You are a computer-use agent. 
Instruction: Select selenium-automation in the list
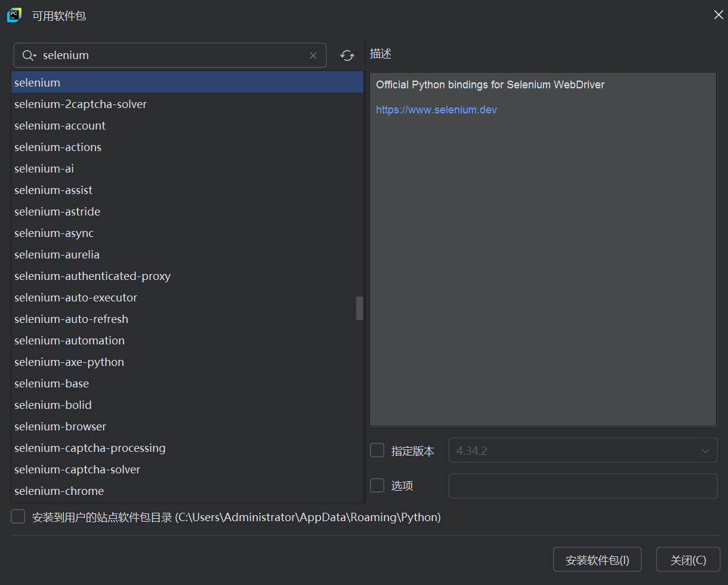point(187,340)
